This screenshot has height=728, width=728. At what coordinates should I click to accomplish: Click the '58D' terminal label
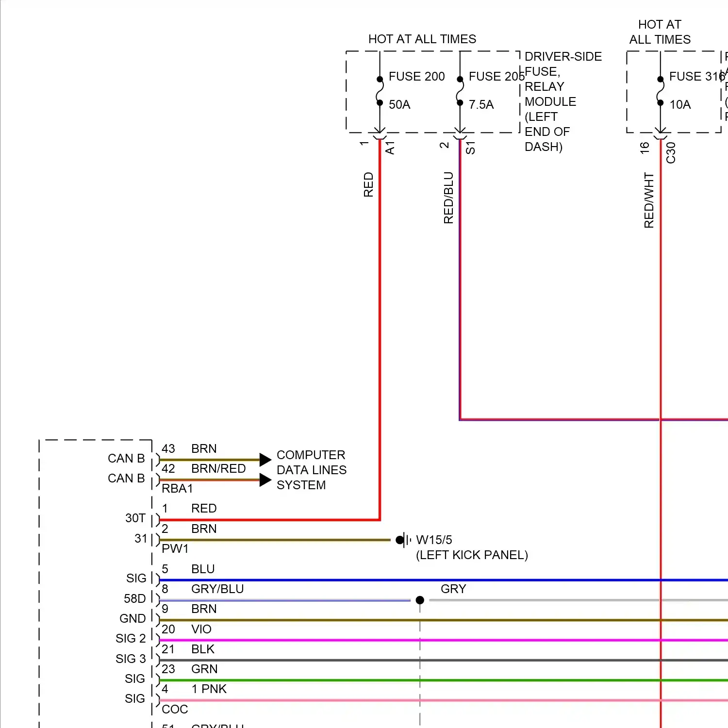click(x=135, y=598)
